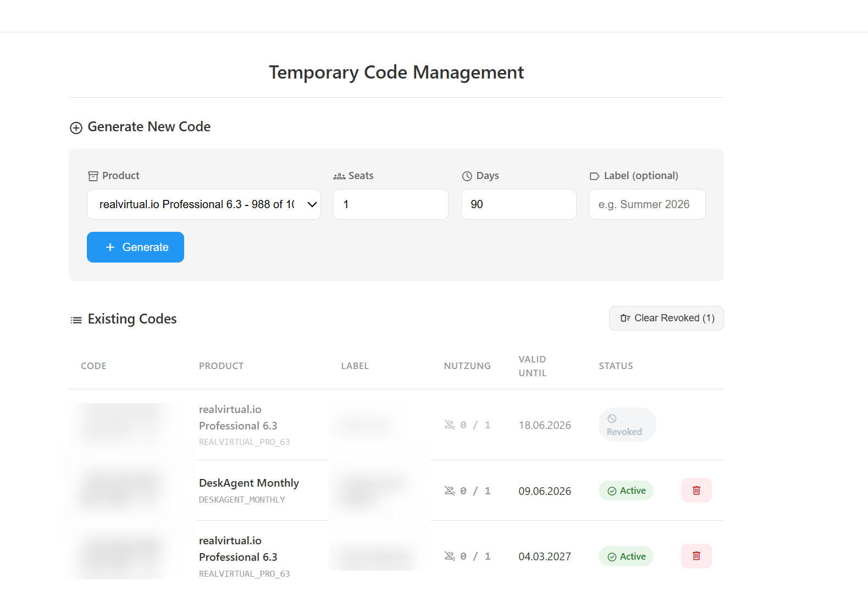
Task: Click the plus-circle icon beside Generate New Code
Action: [76, 128]
